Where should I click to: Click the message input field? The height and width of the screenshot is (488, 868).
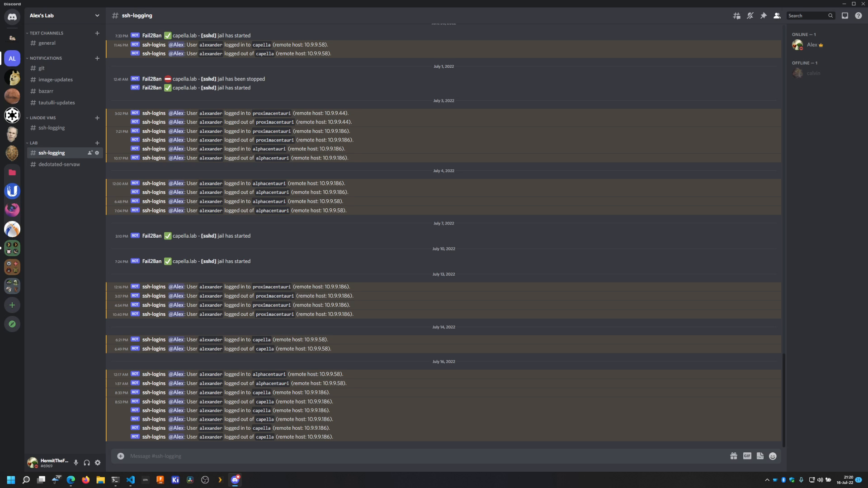tap(316, 456)
